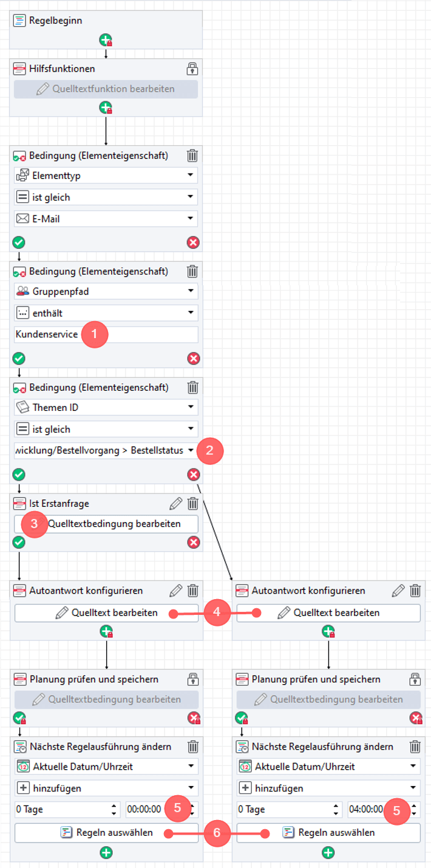Click Quelltextbedingung bearbeiten in Ist Erstanfrage

coord(114,523)
